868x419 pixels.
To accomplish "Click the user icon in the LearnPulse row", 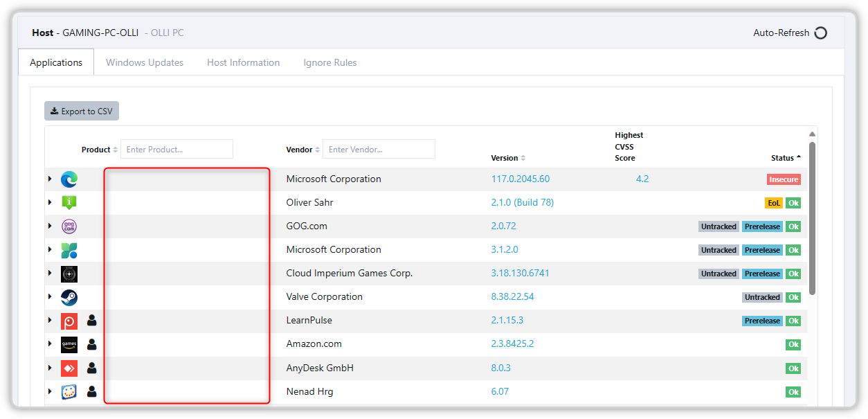I will click(92, 321).
